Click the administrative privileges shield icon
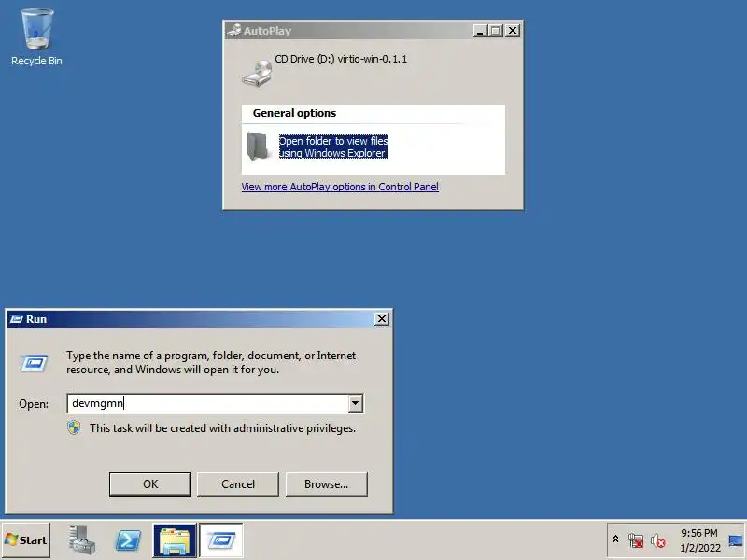Viewport: 747px width, 560px height. click(x=74, y=427)
